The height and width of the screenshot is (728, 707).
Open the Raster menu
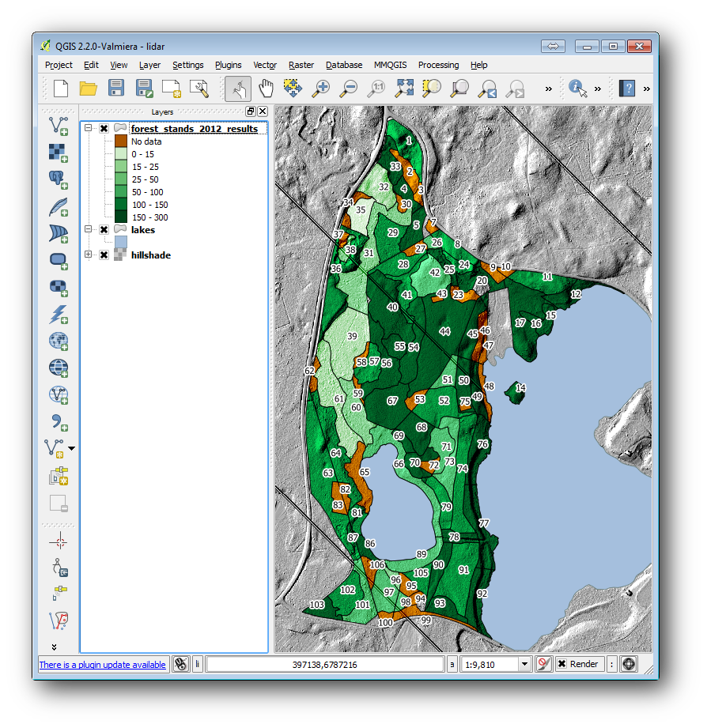(301, 65)
